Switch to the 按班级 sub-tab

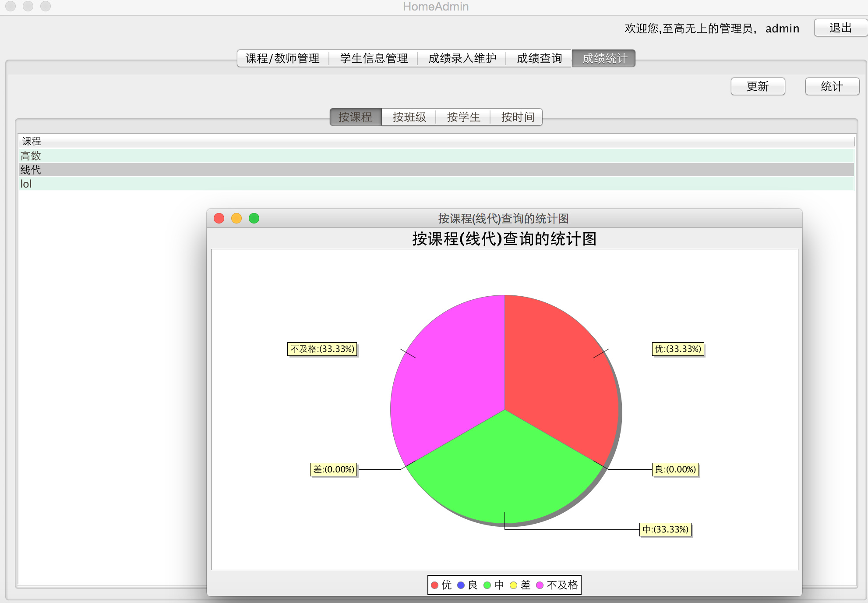[x=409, y=117]
